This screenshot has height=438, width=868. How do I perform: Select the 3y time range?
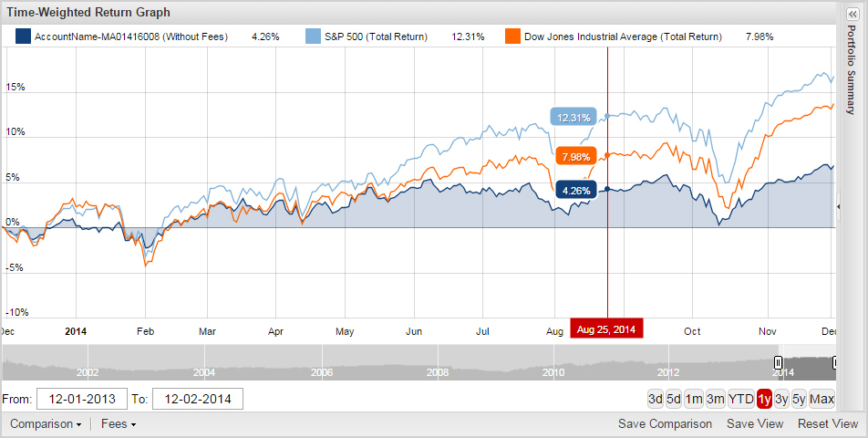click(781, 399)
